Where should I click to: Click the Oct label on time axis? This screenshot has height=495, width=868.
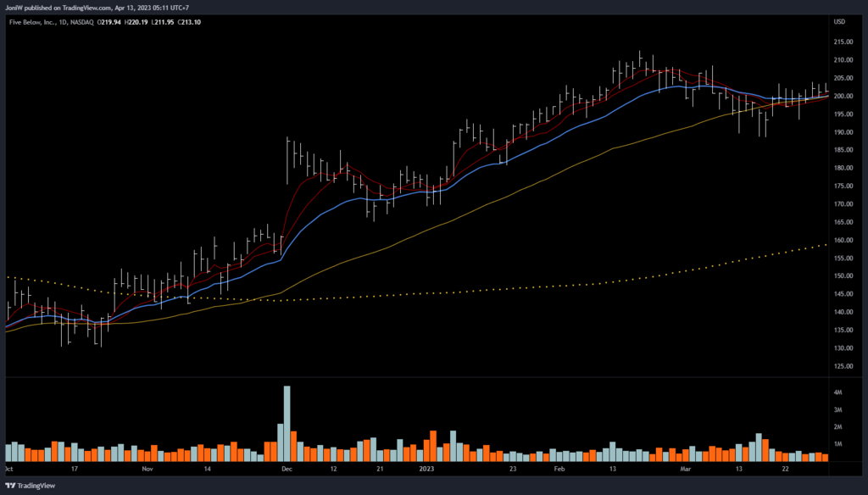(8, 468)
